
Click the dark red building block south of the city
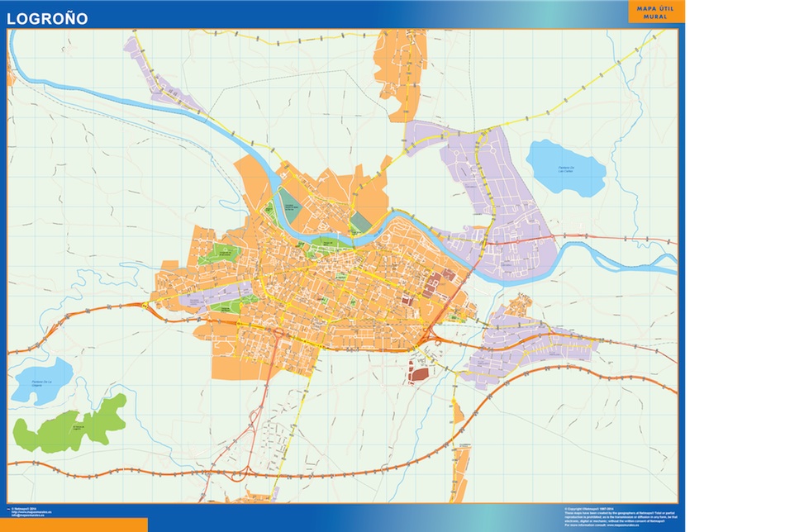420,374
